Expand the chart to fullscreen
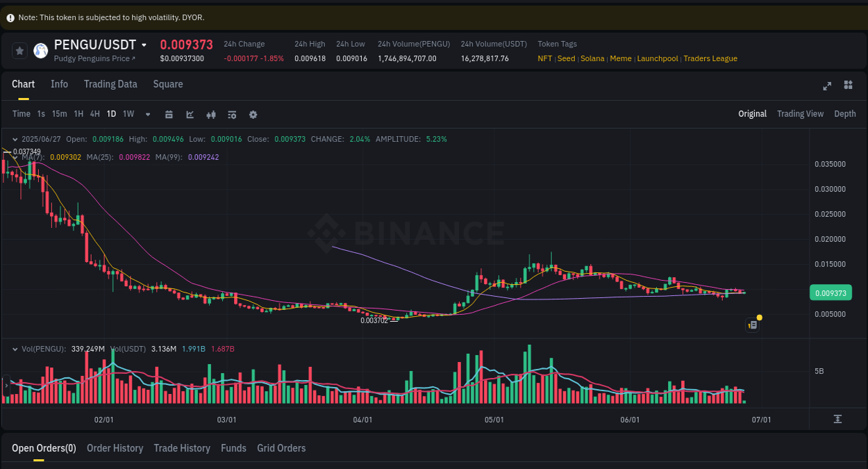This screenshot has height=469, width=868. pyautogui.click(x=826, y=85)
